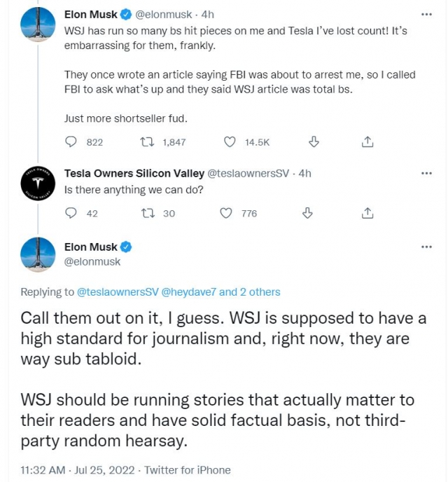Click the download arrow on Tesla Owners tweet
This screenshot has width=448, height=482.
tap(307, 213)
